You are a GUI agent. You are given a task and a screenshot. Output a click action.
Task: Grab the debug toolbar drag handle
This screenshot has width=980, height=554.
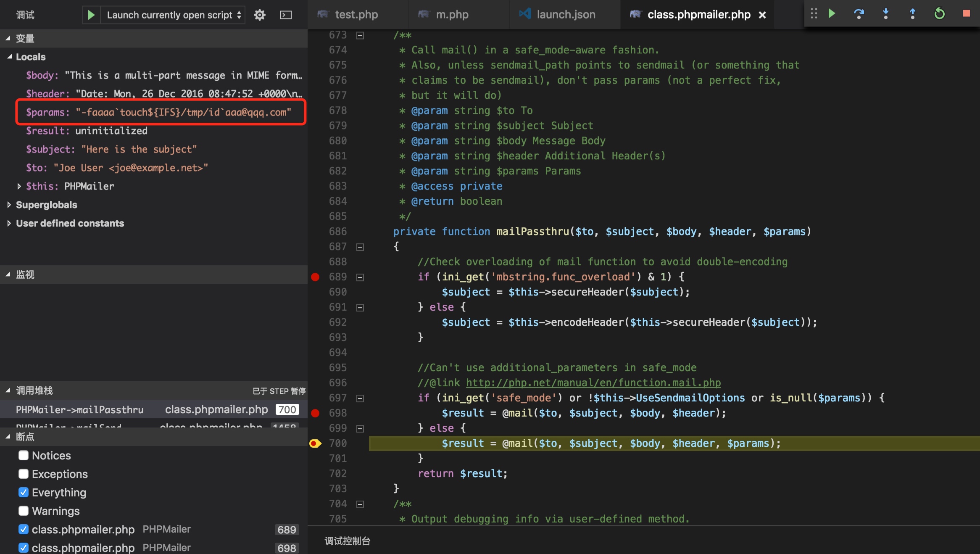[814, 13]
